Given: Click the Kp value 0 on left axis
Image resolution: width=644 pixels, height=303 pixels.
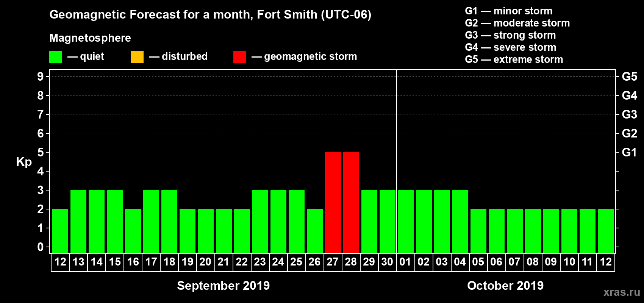Looking at the screenshot, I should tap(41, 247).
